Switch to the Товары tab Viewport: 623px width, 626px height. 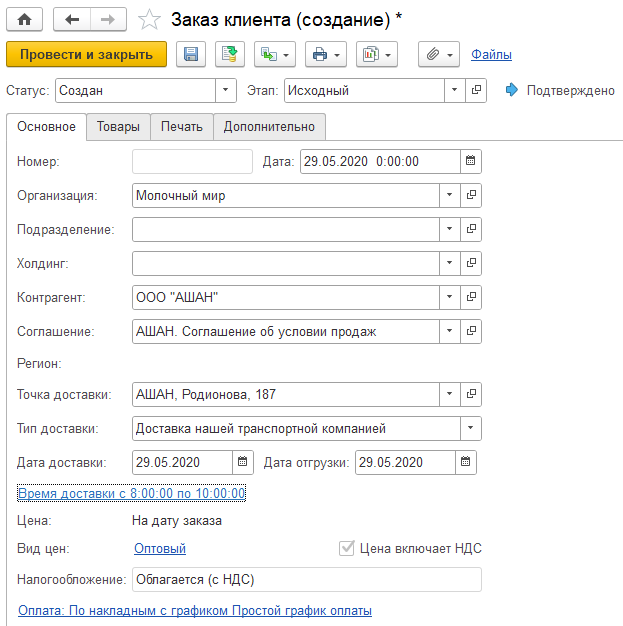(118, 127)
